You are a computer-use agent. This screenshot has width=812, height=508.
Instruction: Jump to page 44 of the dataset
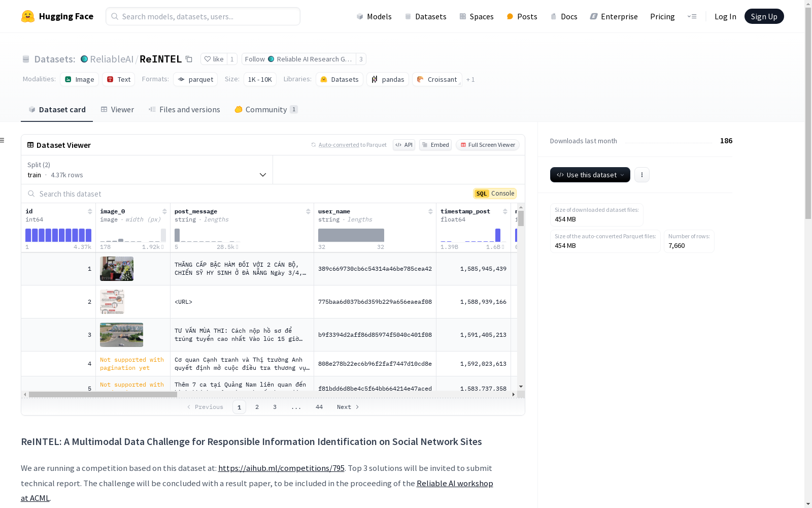(319, 407)
